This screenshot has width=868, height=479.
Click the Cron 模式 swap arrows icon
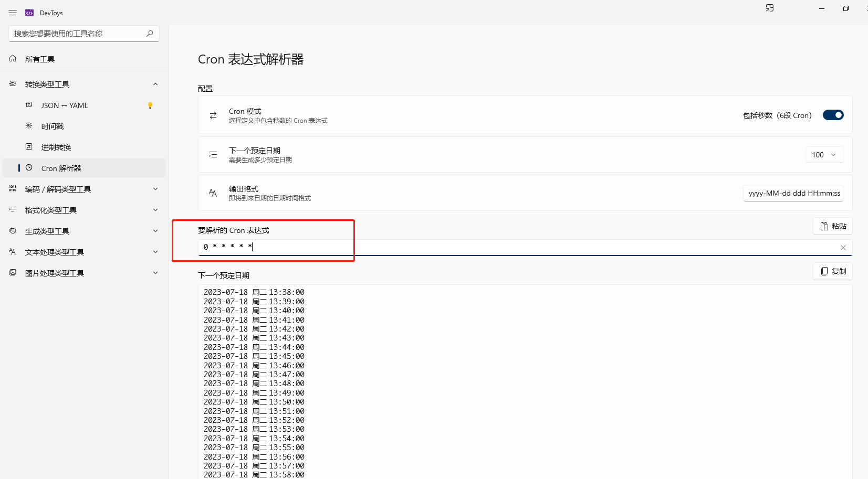click(213, 115)
